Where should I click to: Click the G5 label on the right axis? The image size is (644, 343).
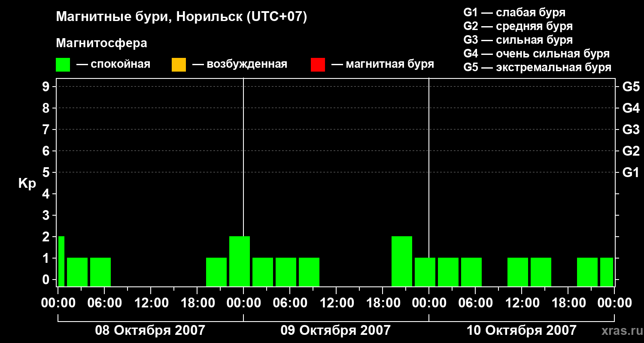(631, 87)
